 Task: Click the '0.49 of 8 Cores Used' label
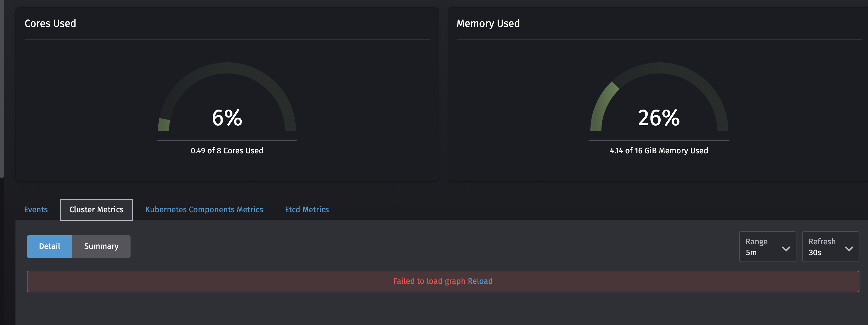227,150
